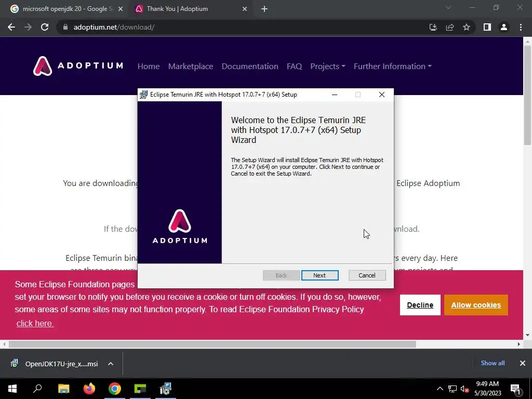Expand options for the OpenJDK17U download item
The width and height of the screenshot is (532, 399).
click(x=111, y=364)
